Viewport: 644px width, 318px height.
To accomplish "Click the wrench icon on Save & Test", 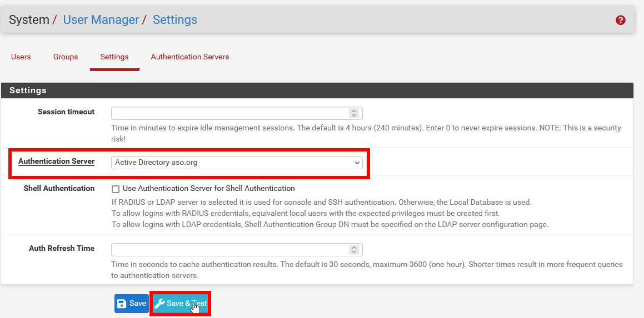I will pos(159,304).
